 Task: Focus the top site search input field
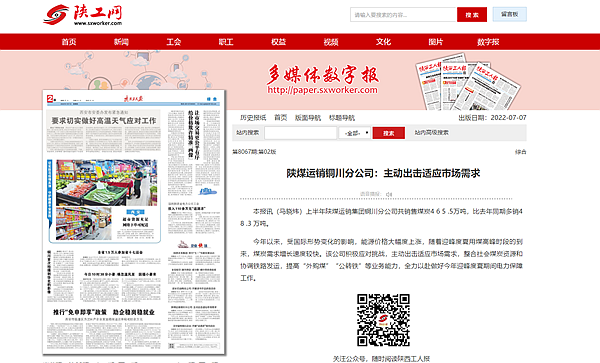[403, 15]
